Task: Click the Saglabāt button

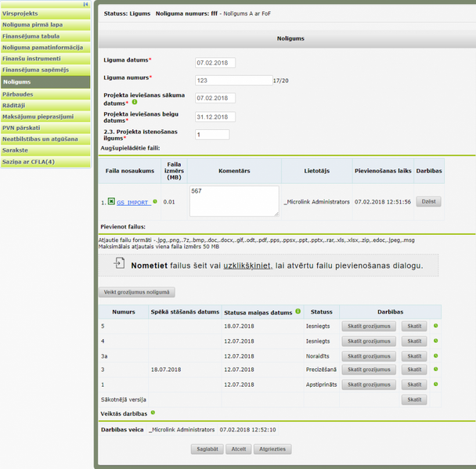Action: [207, 449]
